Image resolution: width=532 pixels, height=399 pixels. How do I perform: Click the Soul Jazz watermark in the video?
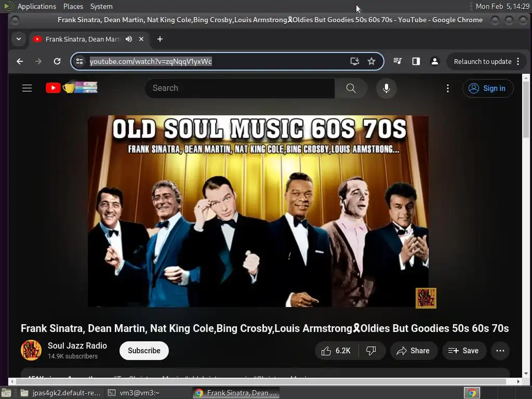[x=426, y=298]
